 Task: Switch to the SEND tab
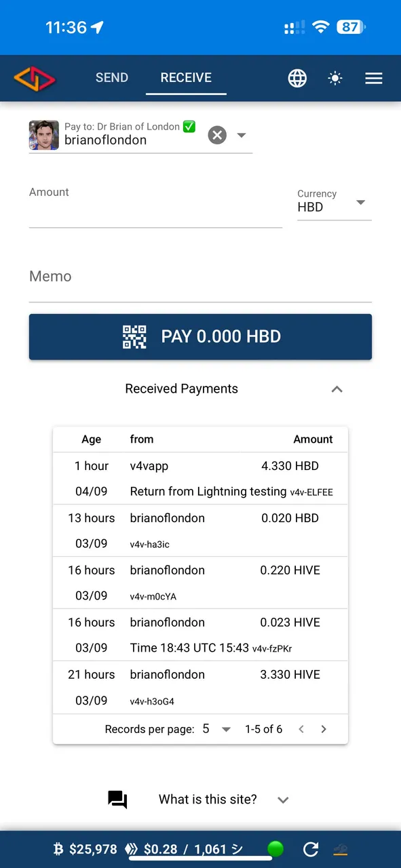(x=112, y=77)
